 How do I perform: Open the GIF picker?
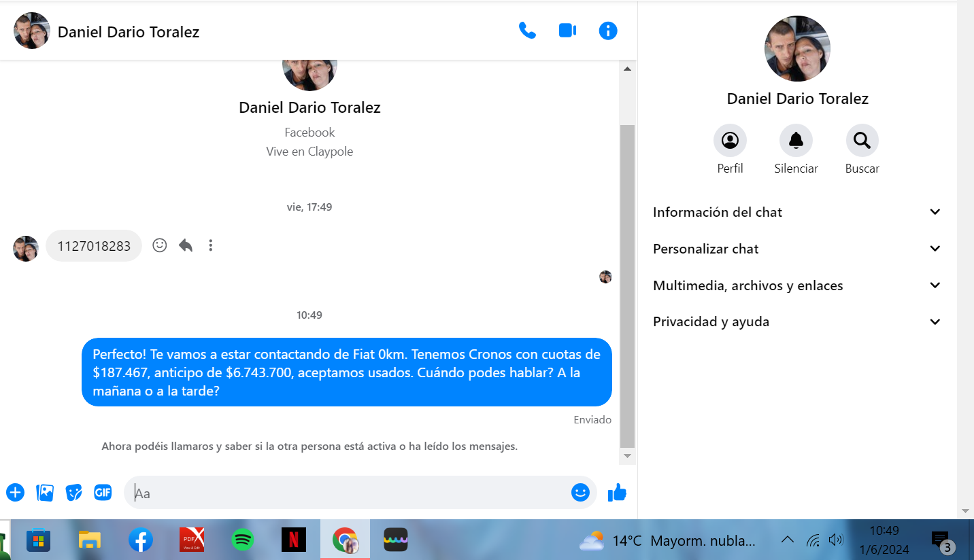103,493
